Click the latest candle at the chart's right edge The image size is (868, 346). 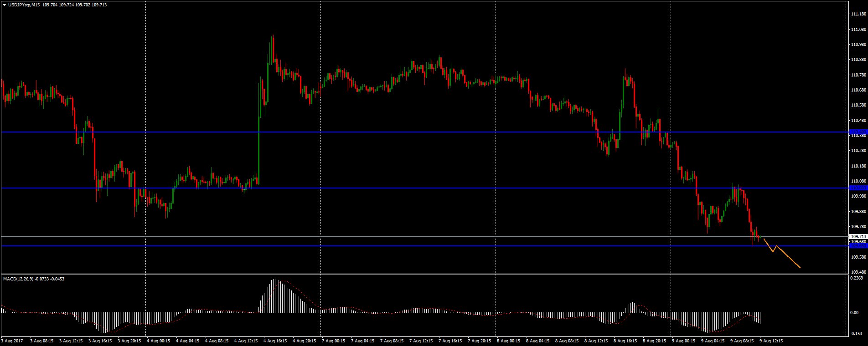pos(759,237)
